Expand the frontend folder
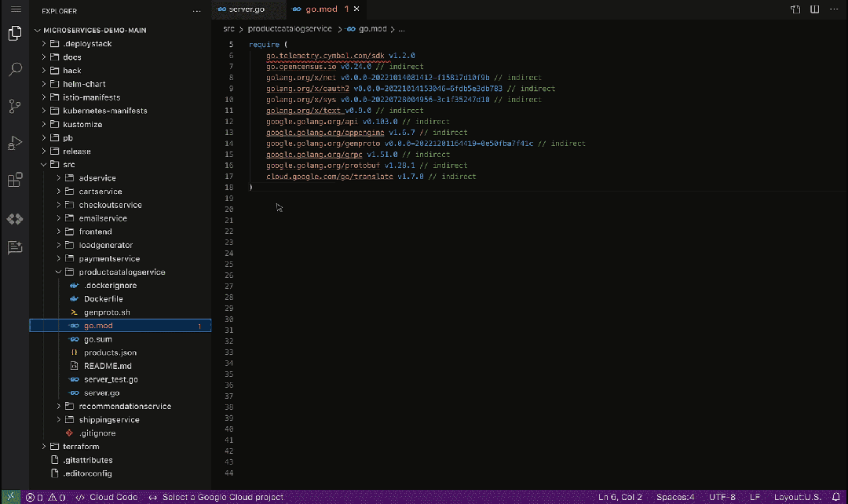Screen dimensions: 848x504 [95, 232]
